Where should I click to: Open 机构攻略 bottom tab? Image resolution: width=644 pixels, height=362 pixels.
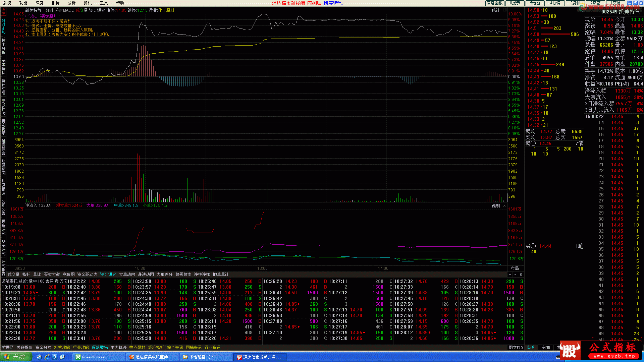[x=62, y=348]
